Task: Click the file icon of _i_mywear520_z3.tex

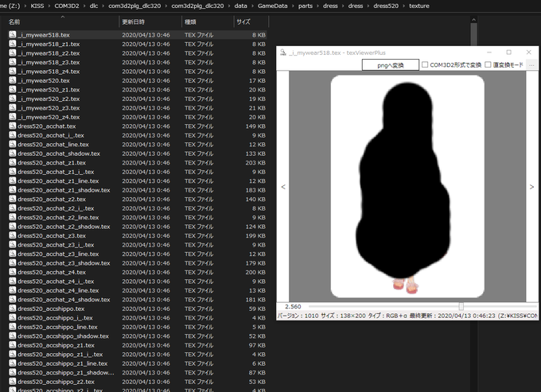Action: [x=13, y=107]
